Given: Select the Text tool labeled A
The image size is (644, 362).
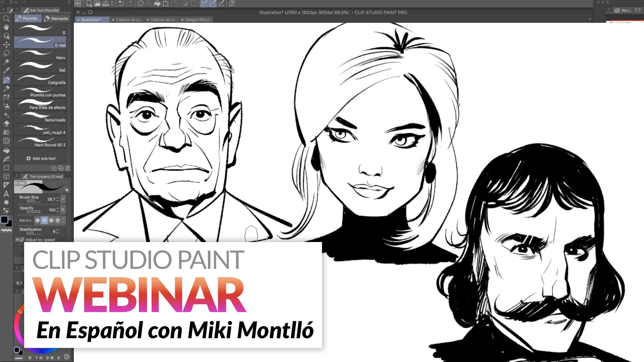Looking at the screenshot, I should coord(6,194).
